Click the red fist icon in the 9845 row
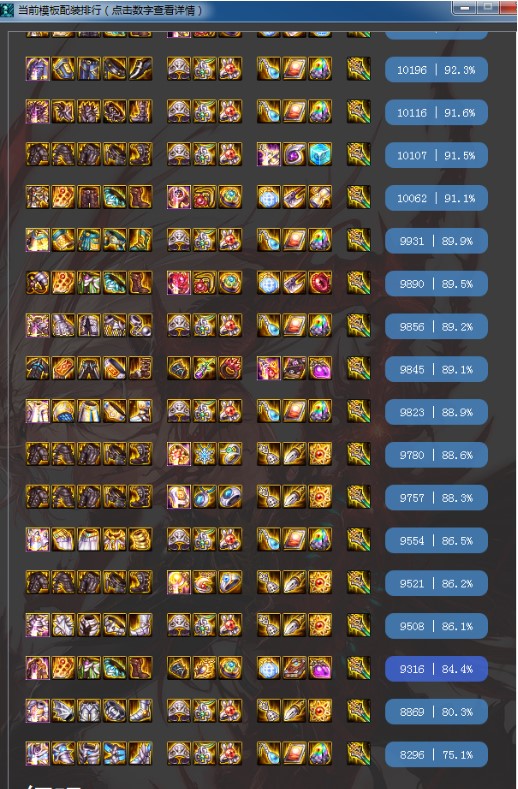518x789 pixels. [x=230, y=368]
